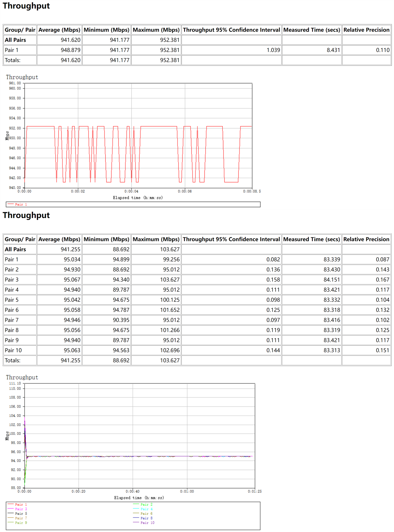Select the Pair 3 magenta legend entry
The width and height of the screenshot is (394, 532).
click(21, 509)
